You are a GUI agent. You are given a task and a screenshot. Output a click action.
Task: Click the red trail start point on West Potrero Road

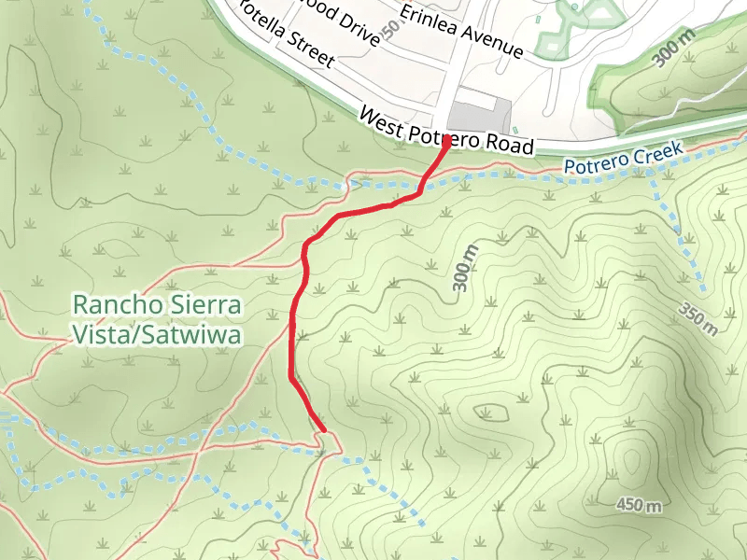pos(447,140)
